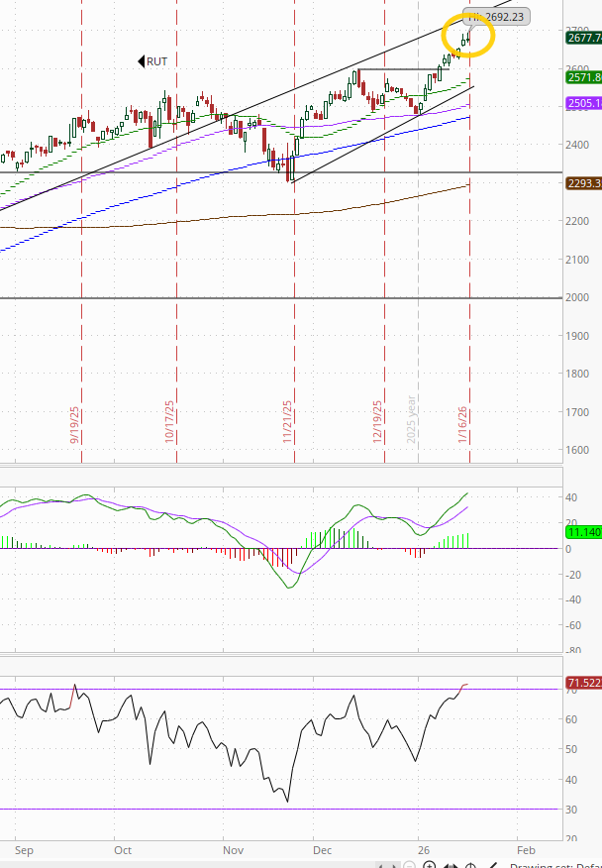Click the -20 label on MACD axis

[573, 575]
